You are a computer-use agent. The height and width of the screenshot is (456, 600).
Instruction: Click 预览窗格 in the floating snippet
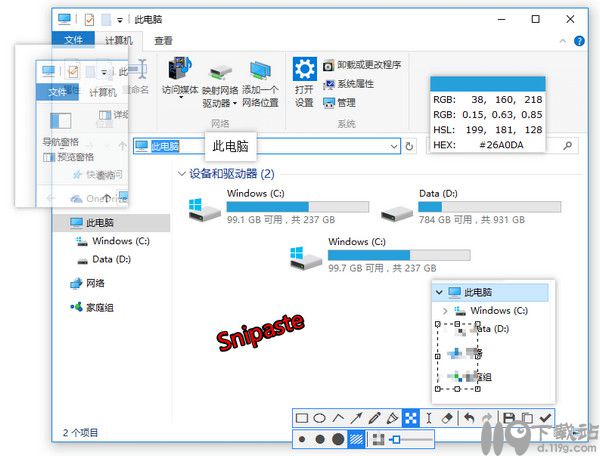pos(68,157)
